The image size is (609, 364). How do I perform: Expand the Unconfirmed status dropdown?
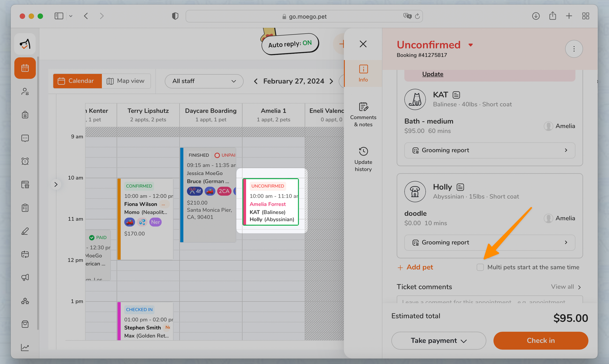[470, 45]
